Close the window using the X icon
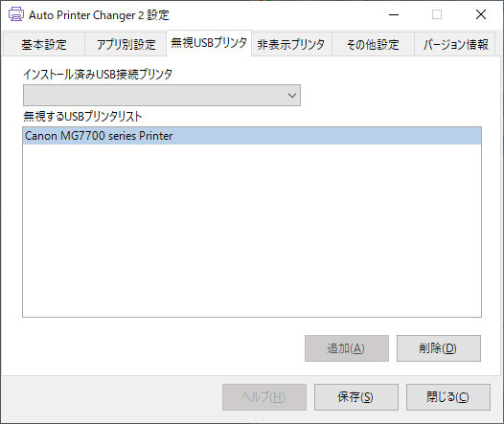 pyautogui.click(x=481, y=14)
